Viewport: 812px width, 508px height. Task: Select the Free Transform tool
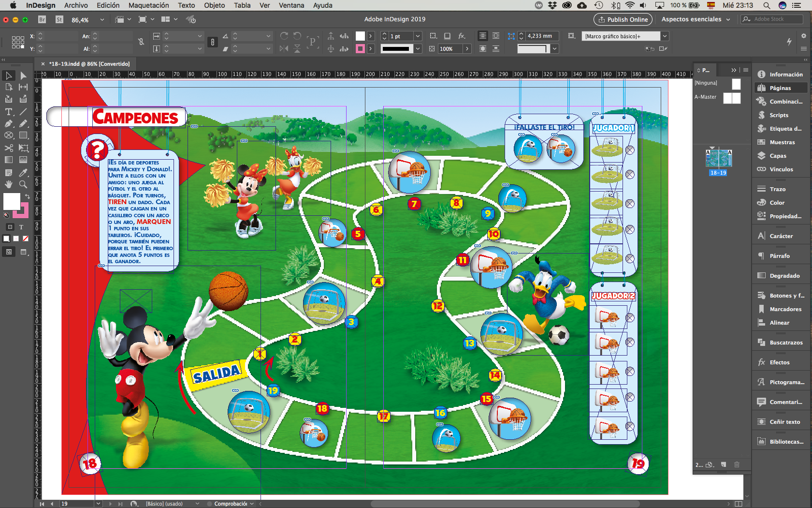coord(23,148)
